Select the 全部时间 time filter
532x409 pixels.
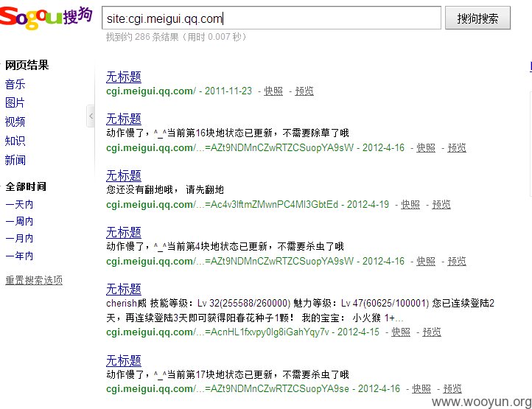[x=26, y=186]
